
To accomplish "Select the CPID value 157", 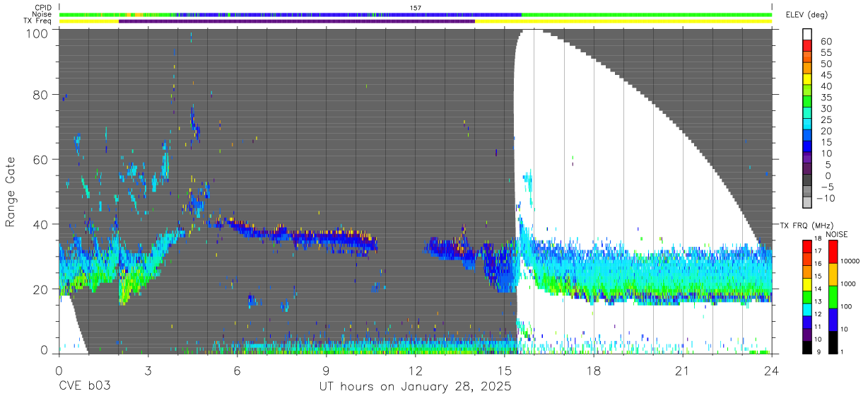I will tap(416, 8).
